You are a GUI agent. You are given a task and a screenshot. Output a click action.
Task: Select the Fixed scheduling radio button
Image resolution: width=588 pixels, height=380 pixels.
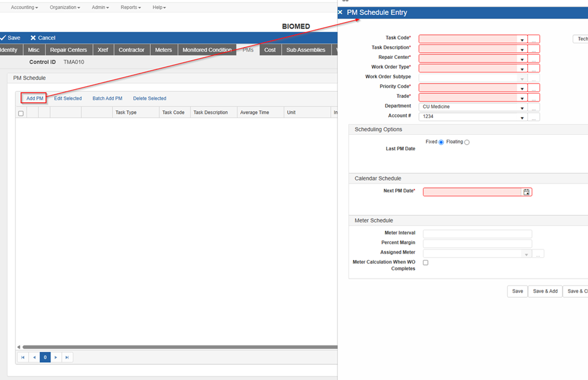[441, 142]
